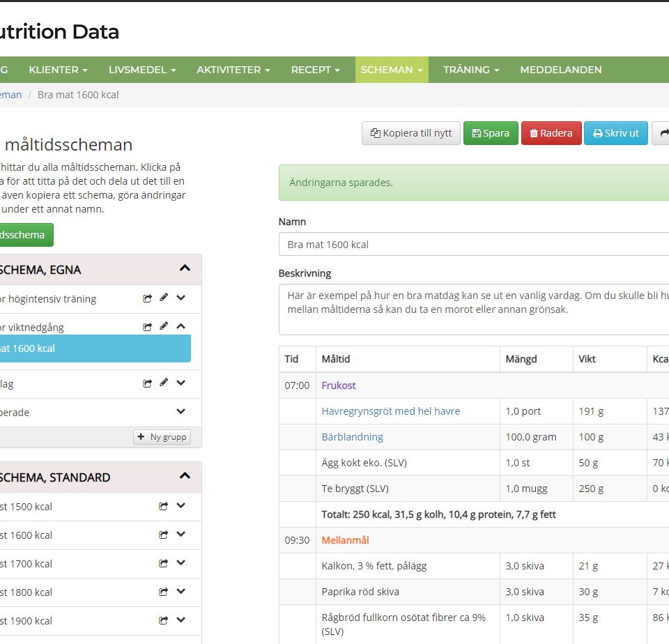Collapse the viktnedgång group chevron
The height and width of the screenshot is (644, 669).
click(x=181, y=326)
